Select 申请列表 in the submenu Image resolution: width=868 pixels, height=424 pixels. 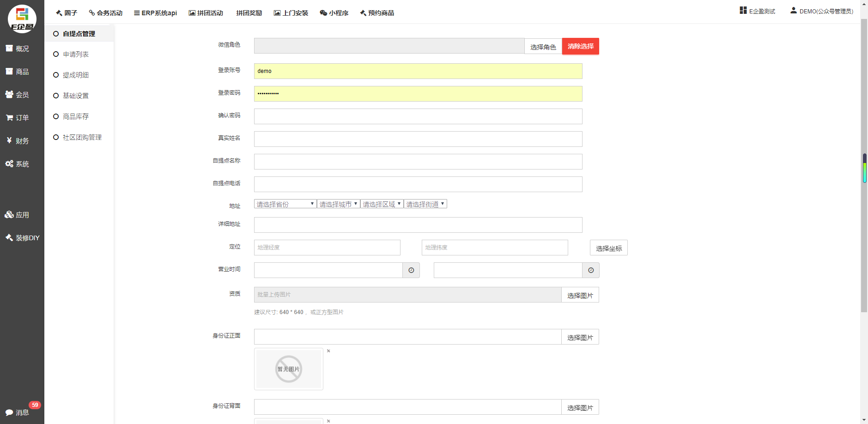[76, 55]
